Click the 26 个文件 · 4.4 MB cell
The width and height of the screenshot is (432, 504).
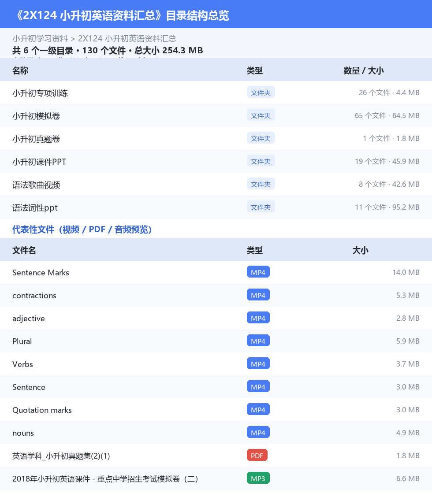pos(389,93)
